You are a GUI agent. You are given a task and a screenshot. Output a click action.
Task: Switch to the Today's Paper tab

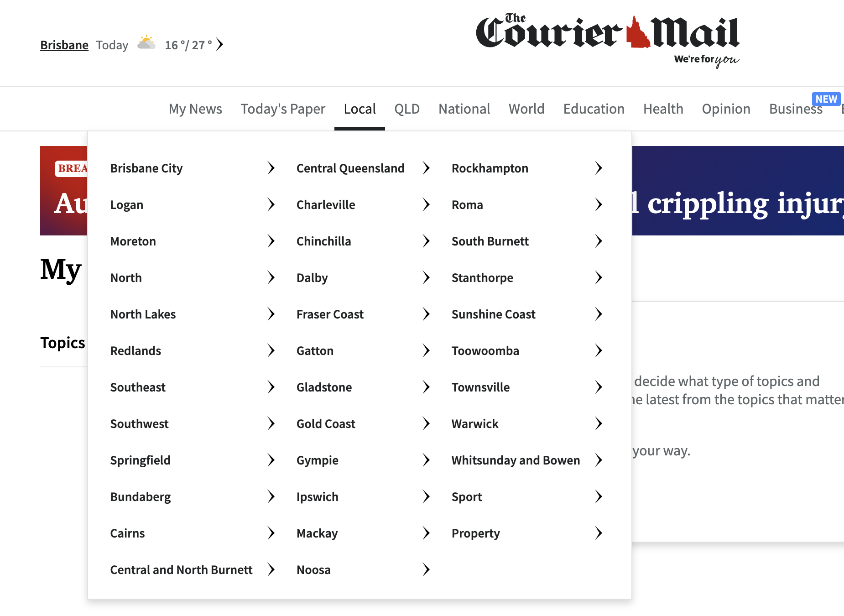(x=283, y=109)
